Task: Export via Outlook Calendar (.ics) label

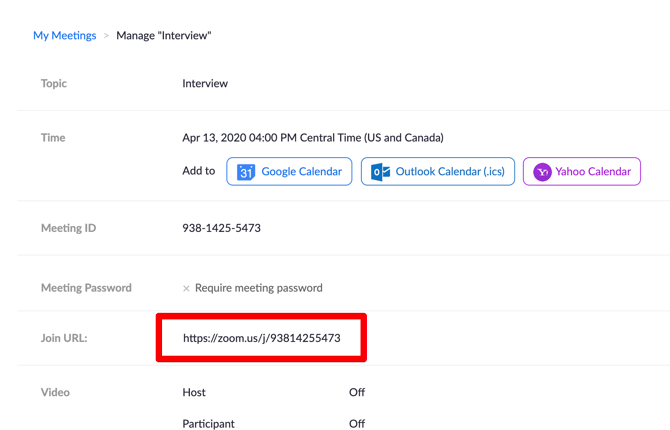Action: click(450, 172)
